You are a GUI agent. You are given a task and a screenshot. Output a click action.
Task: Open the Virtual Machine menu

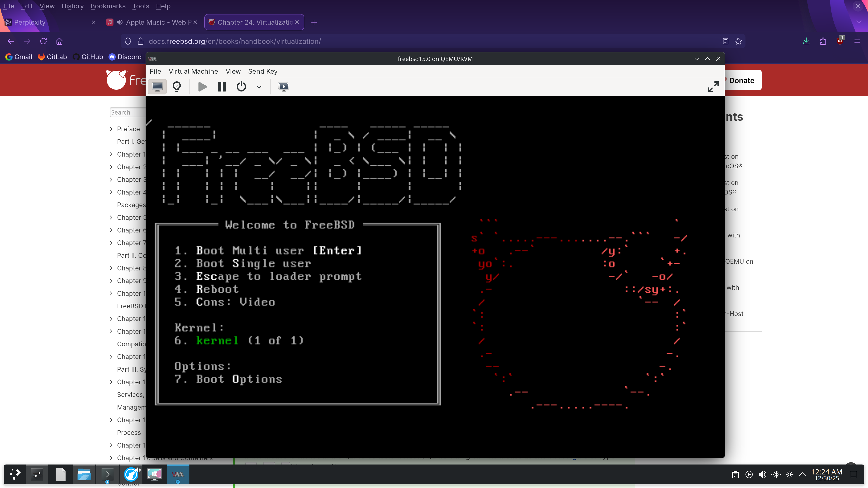(x=193, y=71)
